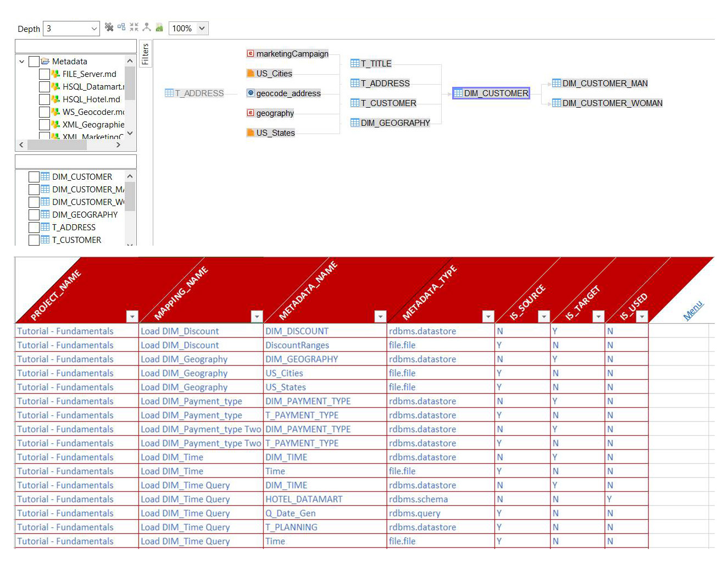Click the table list vertical scrollbar
This screenshot has width=728, height=588.
[x=130, y=208]
